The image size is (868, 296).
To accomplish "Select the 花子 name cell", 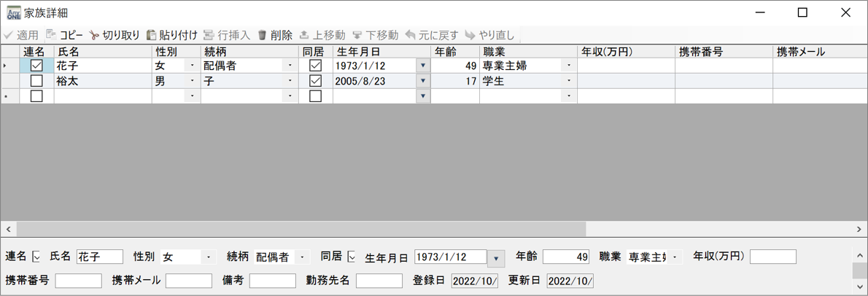I will pyautogui.click(x=103, y=66).
